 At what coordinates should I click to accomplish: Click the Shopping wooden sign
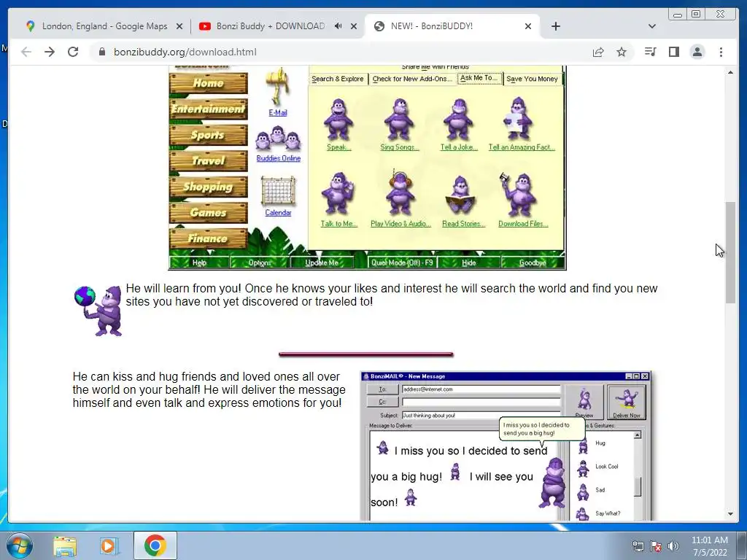coord(208,187)
